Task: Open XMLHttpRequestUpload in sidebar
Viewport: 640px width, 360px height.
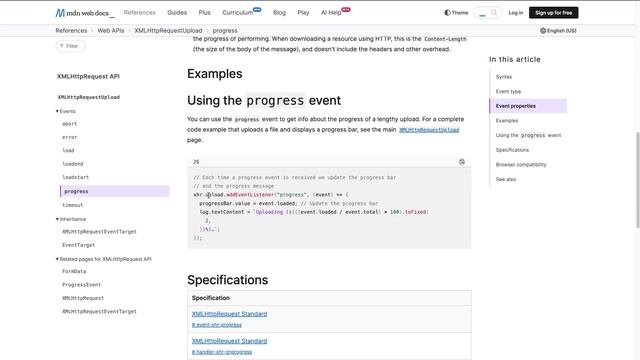Action: click(x=89, y=97)
